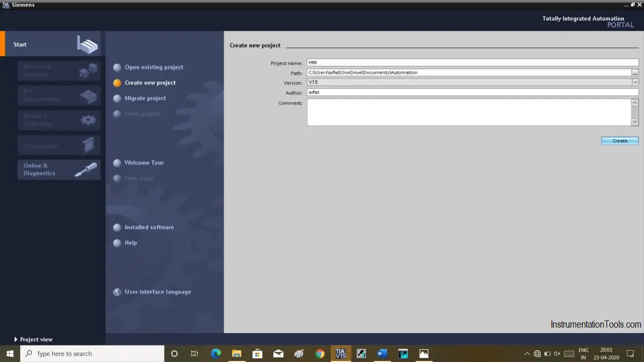
Task: Open Task View on taskbar
Action: coord(194,354)
